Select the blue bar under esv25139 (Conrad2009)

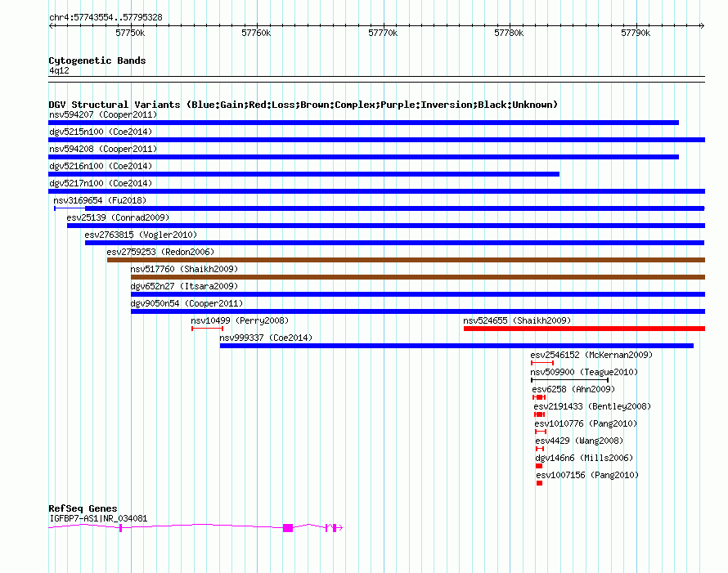click(x=386, y=226)
